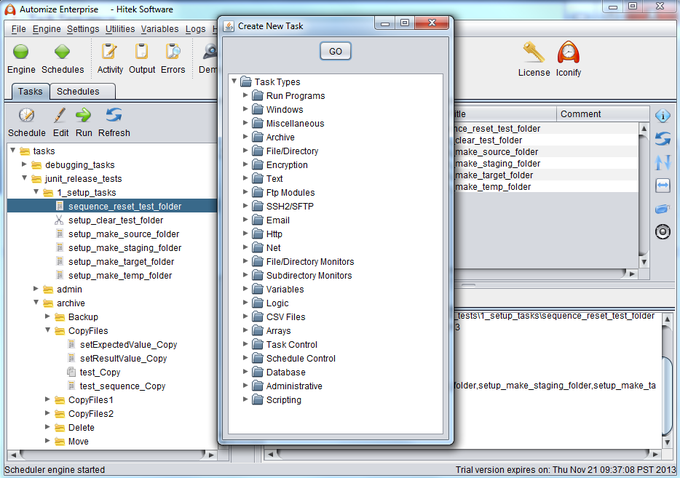Image resolution: width=680 pixels, height=478 pixels.
Task: Select the Database folder icon
Action: [x=258, y=372]
